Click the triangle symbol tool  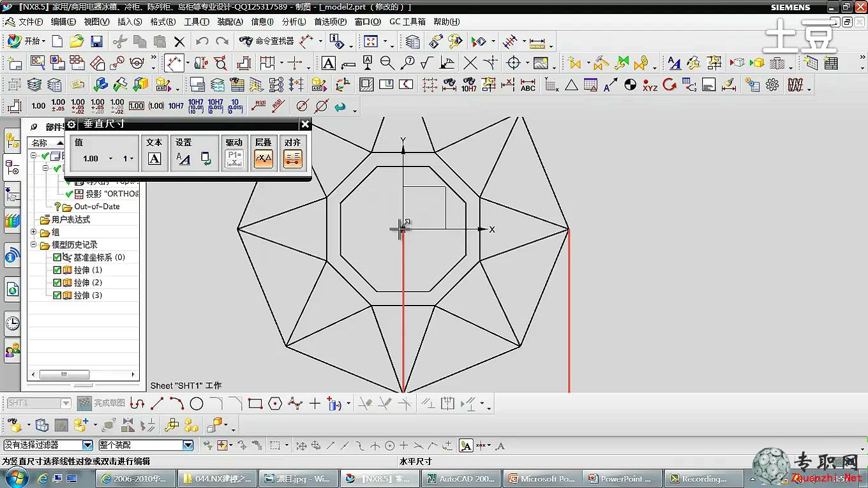pyautogui.click(x=571, y=85)
